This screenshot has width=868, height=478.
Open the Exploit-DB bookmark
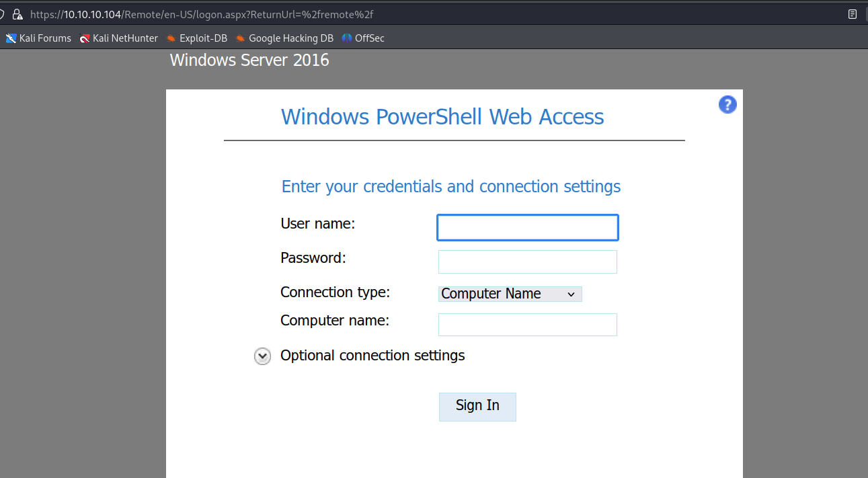[196, 38]
